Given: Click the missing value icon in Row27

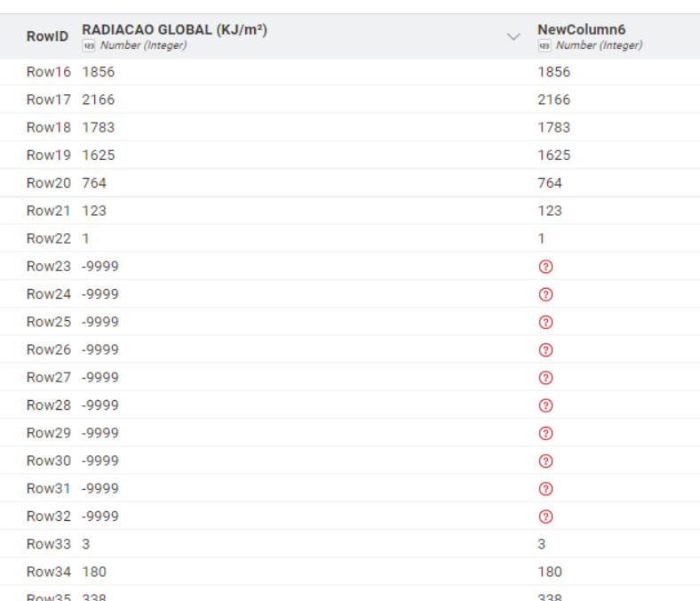Looking at the screenshot, I should coord(546,378).
